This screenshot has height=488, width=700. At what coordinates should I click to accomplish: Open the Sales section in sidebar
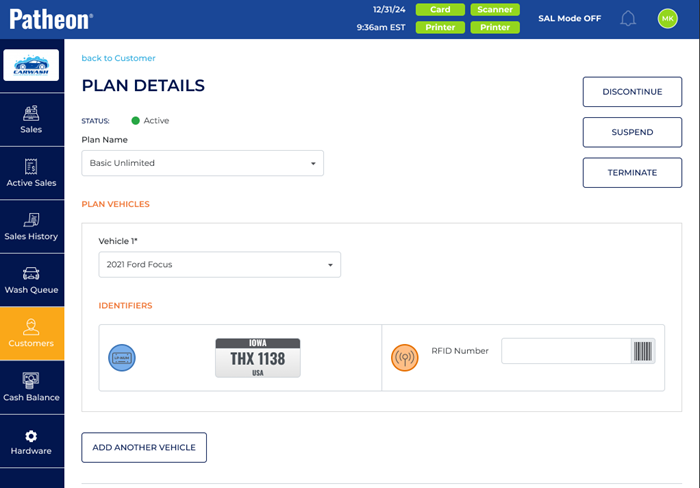(31, 120)
